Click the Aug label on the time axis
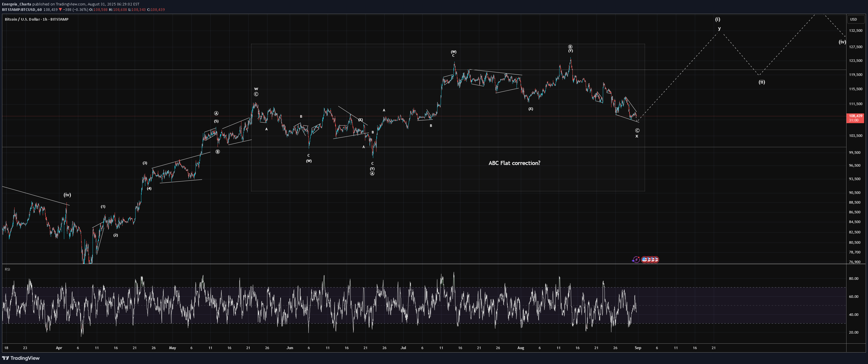This screenshot has width=868, height=364. point(521,348)
